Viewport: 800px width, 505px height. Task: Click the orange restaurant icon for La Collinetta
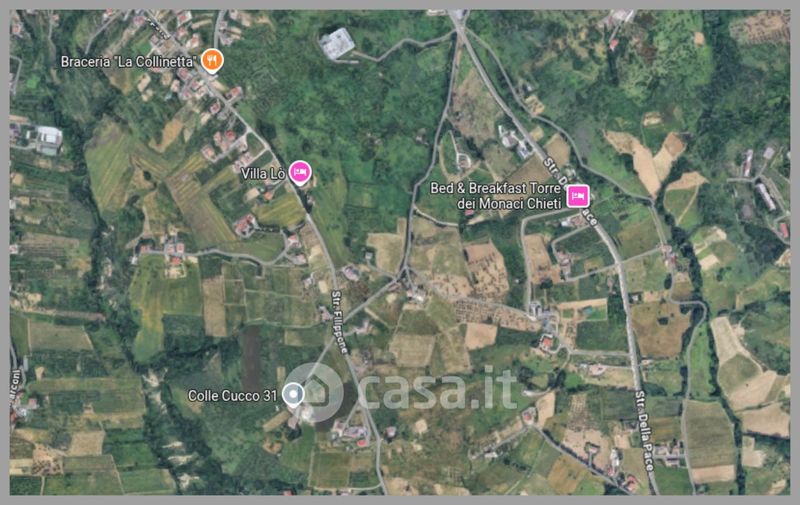212,61
